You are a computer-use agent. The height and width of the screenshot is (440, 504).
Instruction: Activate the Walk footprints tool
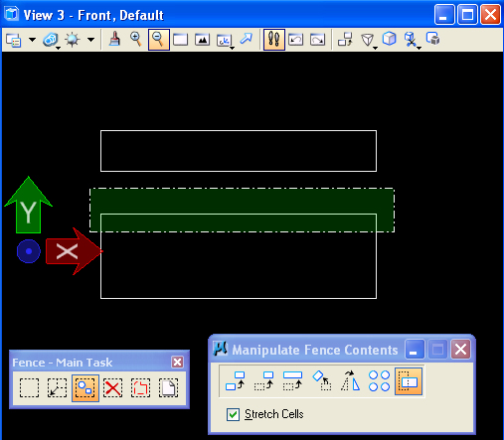click(274, 40)
